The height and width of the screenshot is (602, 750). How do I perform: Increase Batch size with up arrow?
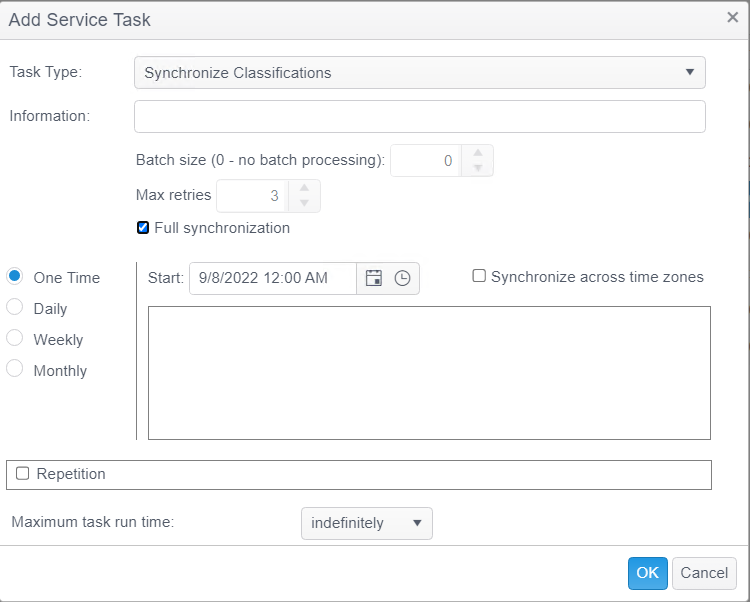pos(478,153)
